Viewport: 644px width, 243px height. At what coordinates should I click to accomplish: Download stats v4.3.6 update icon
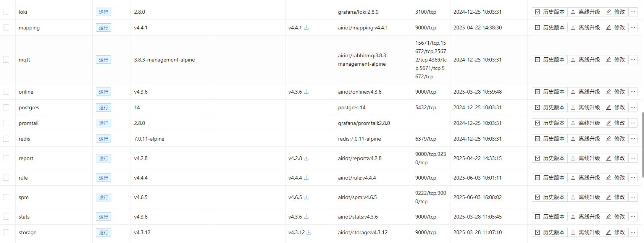[306, 217]
